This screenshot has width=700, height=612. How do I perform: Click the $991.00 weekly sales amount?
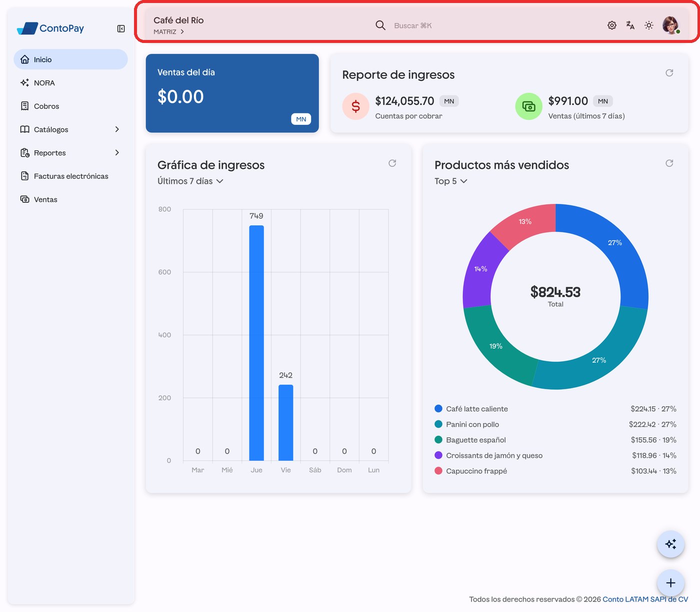568,101
